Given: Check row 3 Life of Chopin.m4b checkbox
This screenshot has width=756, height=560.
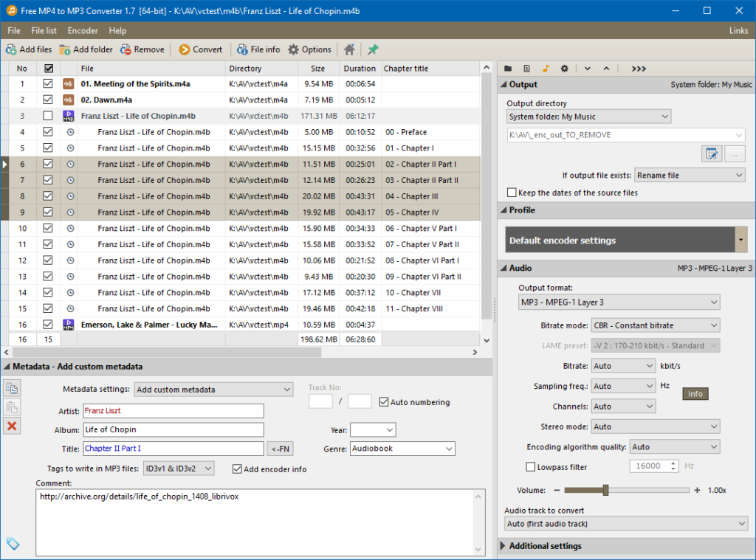Looking at the screenshot, I should click(x=48, y=116).
